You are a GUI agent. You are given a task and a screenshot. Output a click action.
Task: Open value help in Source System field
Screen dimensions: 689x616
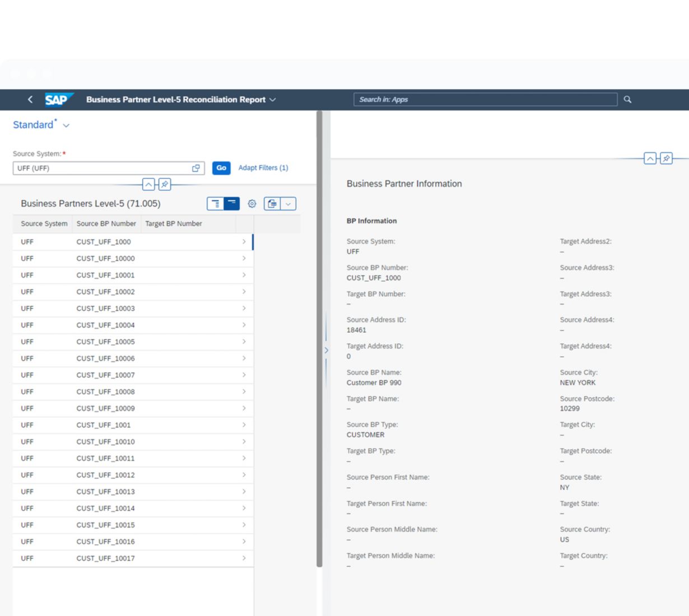pos(196,168)
